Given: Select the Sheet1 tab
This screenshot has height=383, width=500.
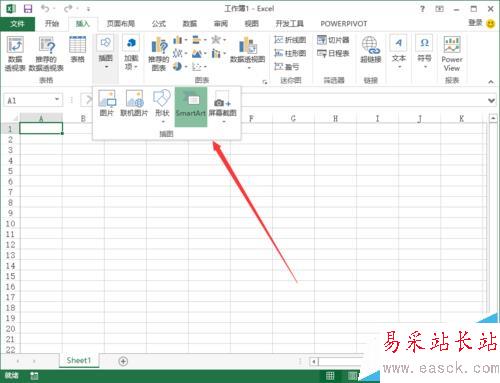Looking at the screenshot, I should 79,360.
